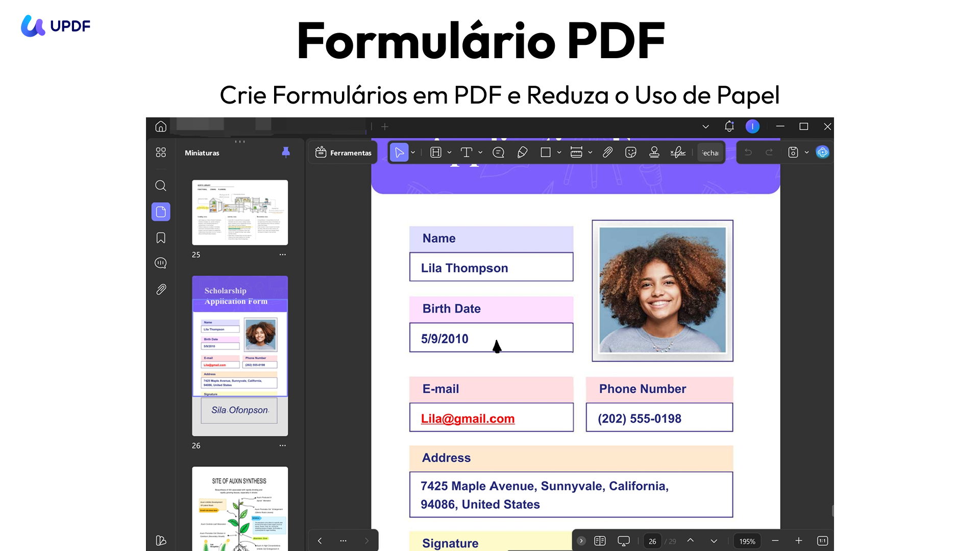The width and height of the screenshot is (980, 551).
Task: Select the text typewriter tool
Action: (467, 153)
